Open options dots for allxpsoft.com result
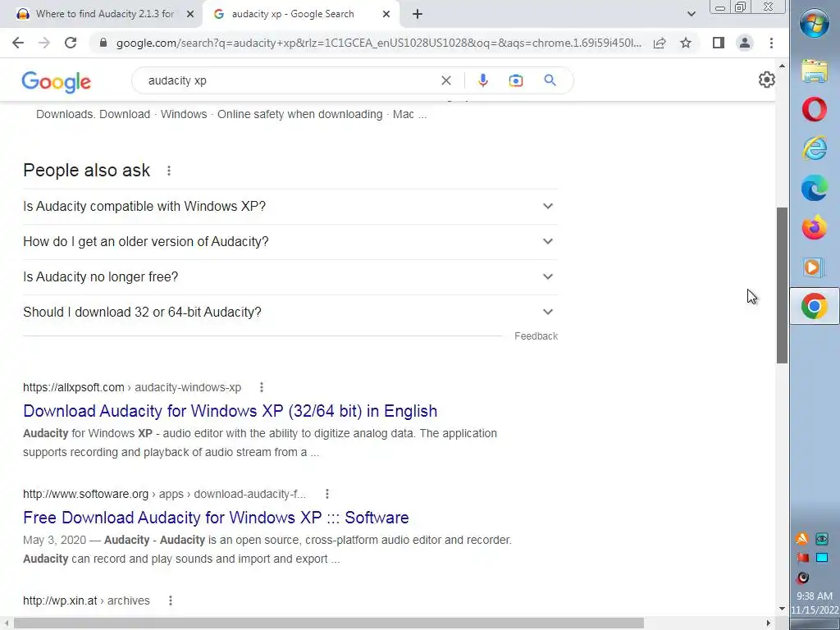840x630 pixels. coord(262,387)
